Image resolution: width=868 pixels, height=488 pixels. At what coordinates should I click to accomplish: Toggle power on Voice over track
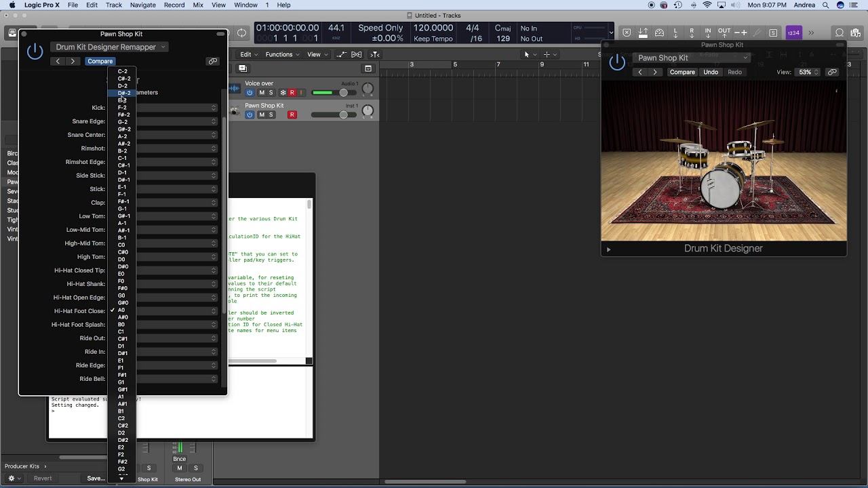tap(250, 93)
